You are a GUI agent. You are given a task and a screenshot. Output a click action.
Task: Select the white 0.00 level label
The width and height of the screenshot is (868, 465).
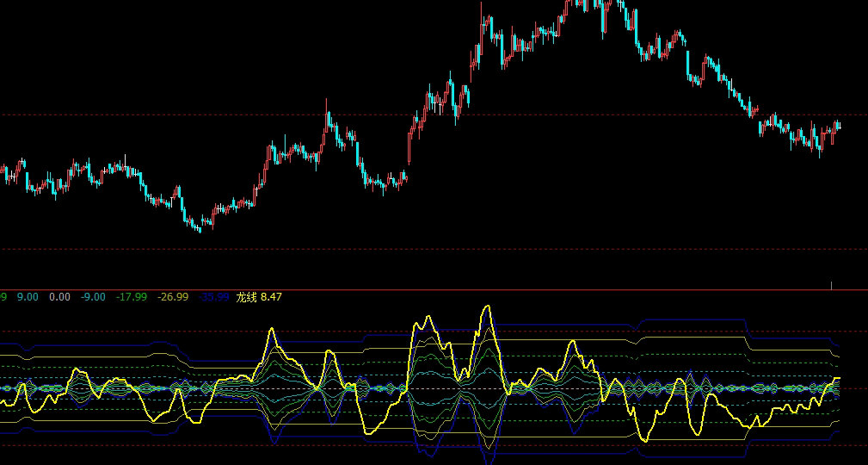tap(60, 297)
